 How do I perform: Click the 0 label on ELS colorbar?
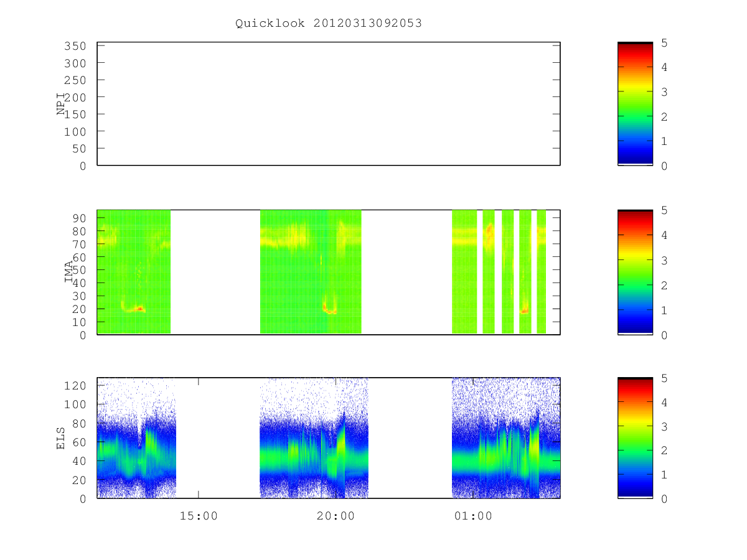tap(664, 499)
